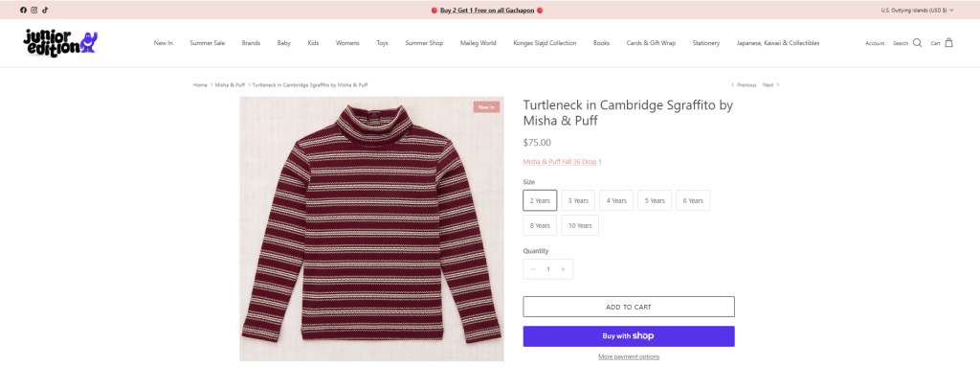This screenshot has height=367, width=980.
Task: Click the Add to Cart button
Action: coord(629,307)
